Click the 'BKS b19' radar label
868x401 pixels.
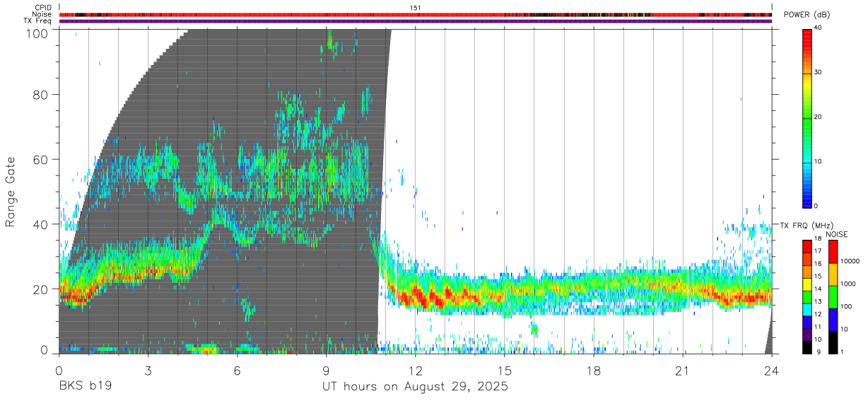[x=85, y=387]
